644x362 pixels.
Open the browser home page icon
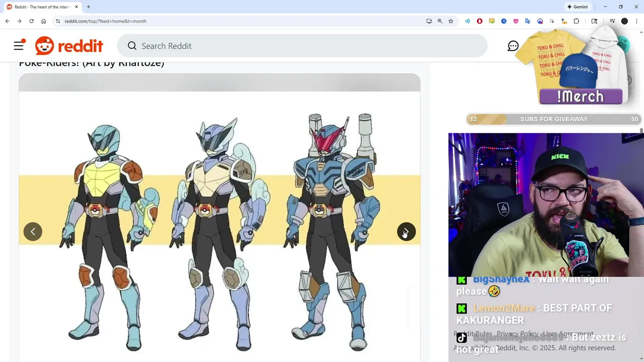[x=44, y=21]
